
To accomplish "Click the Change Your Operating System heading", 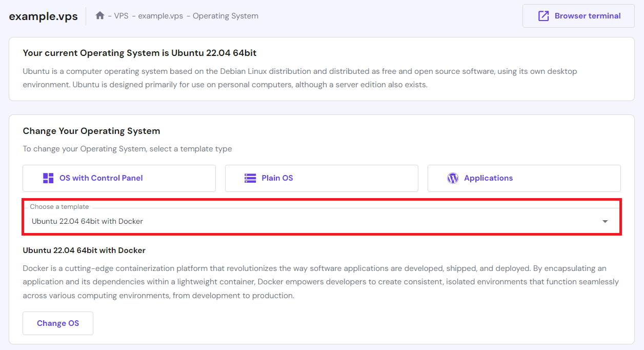I will tap(91, 131).
